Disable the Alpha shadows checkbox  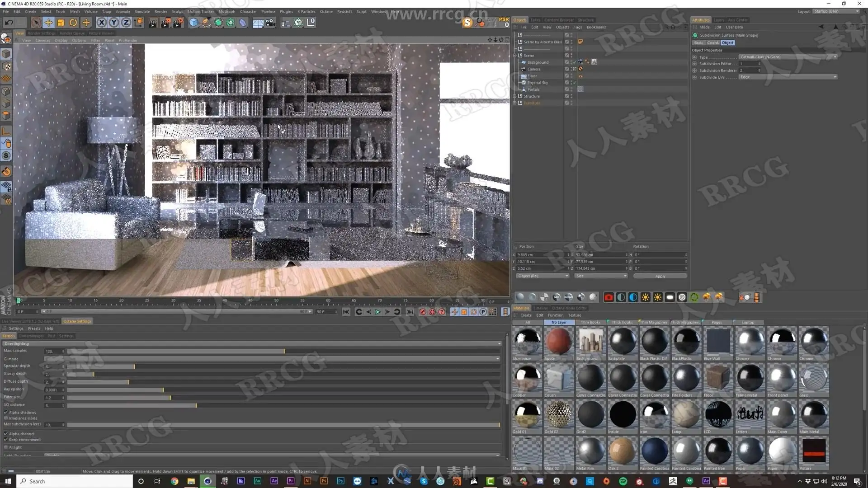point(6,412)
